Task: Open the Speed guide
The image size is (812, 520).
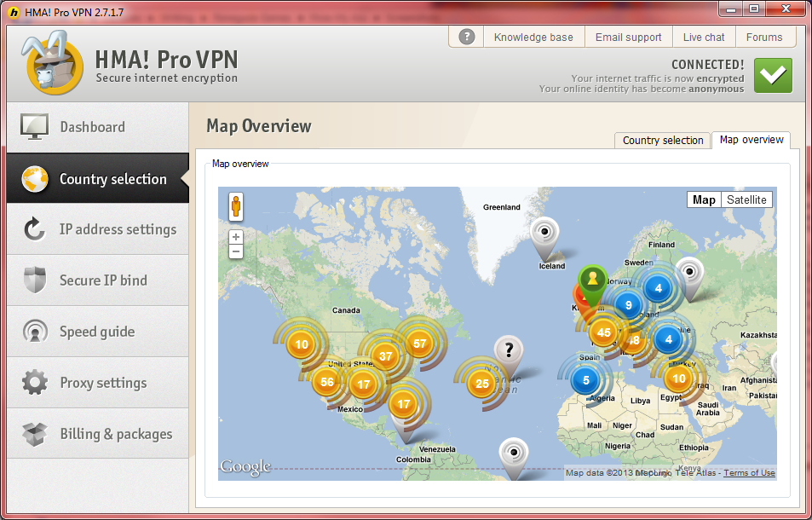Action: pos(98,332)
